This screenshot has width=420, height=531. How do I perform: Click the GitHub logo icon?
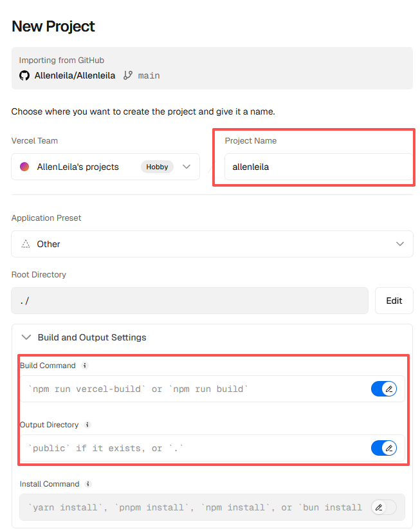[24, 75]
